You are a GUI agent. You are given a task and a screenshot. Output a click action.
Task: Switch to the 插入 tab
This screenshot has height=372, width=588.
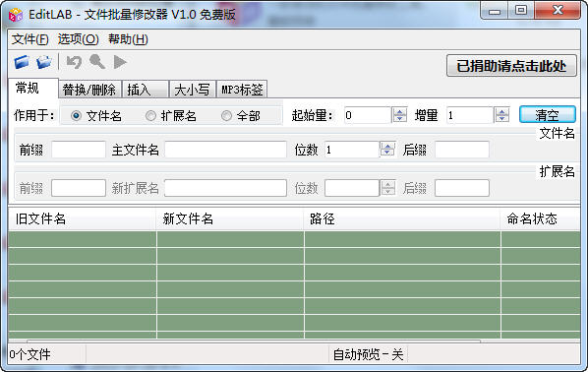point(145,90)
